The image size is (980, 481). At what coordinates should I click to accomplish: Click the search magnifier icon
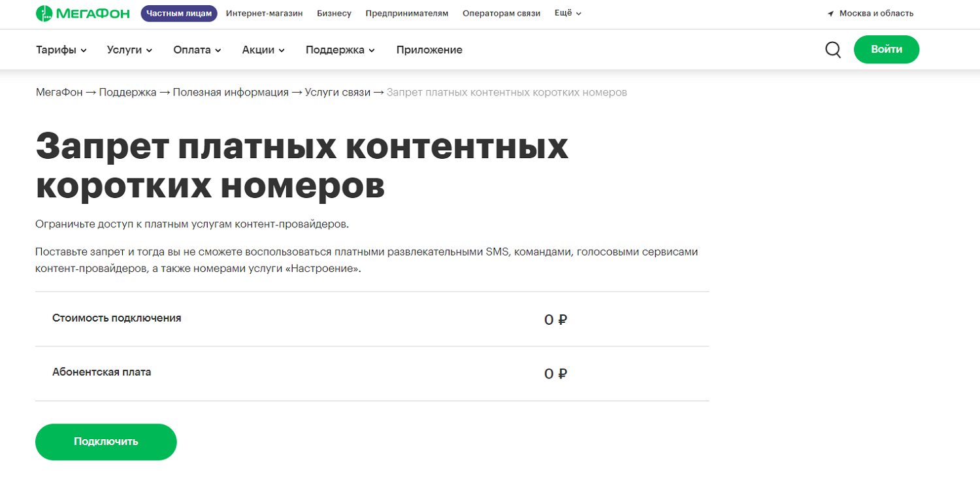[x=833, y=50]
